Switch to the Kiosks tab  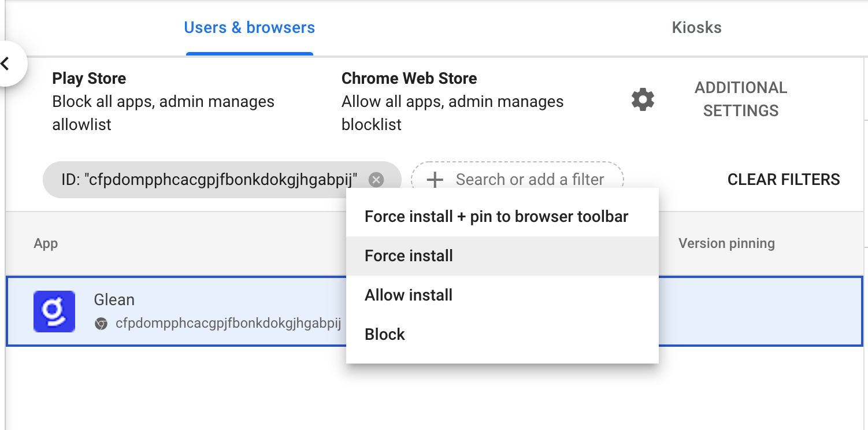click(x=696, y=28)
